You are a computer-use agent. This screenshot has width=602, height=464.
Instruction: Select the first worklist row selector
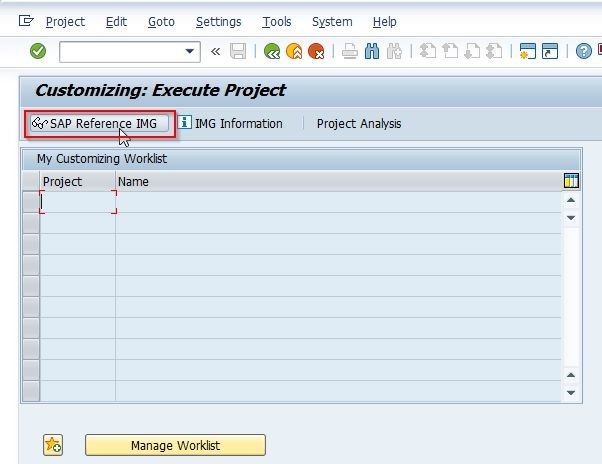[31, 202]
